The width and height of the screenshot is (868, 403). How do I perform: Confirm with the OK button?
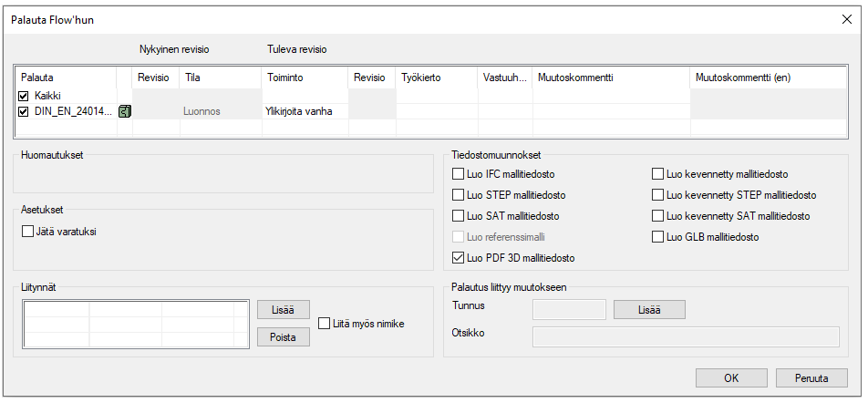[731, 377]
